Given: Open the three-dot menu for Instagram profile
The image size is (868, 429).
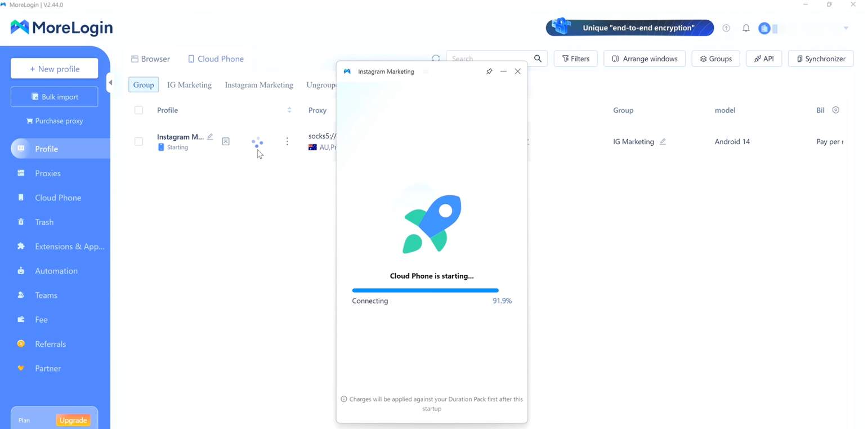Looking at the screenshot, I should coord(287,142).
